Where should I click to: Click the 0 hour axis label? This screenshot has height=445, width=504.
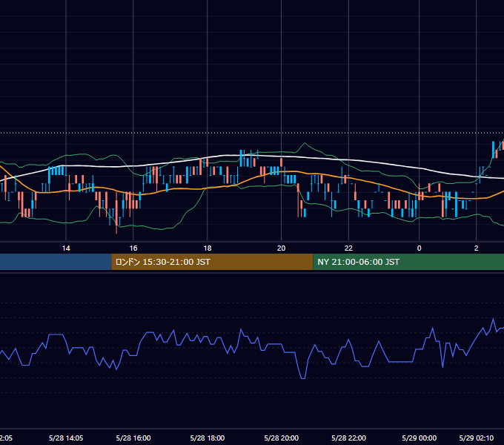[420, 248]
